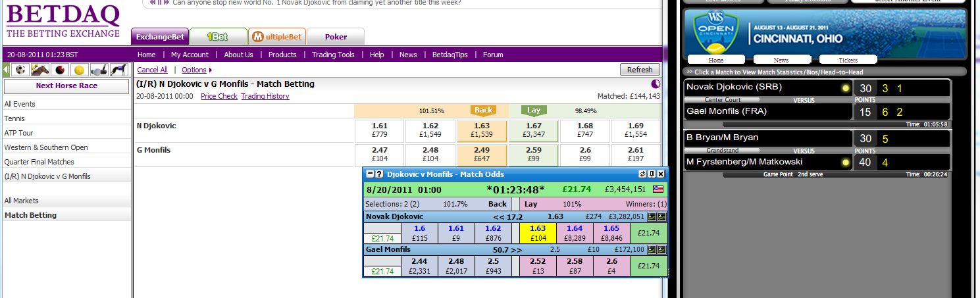Screen dimensions: 980x298
Task: Click Tickets button on Cincinnati scoreboard
Action: click(x=848, y=60)
